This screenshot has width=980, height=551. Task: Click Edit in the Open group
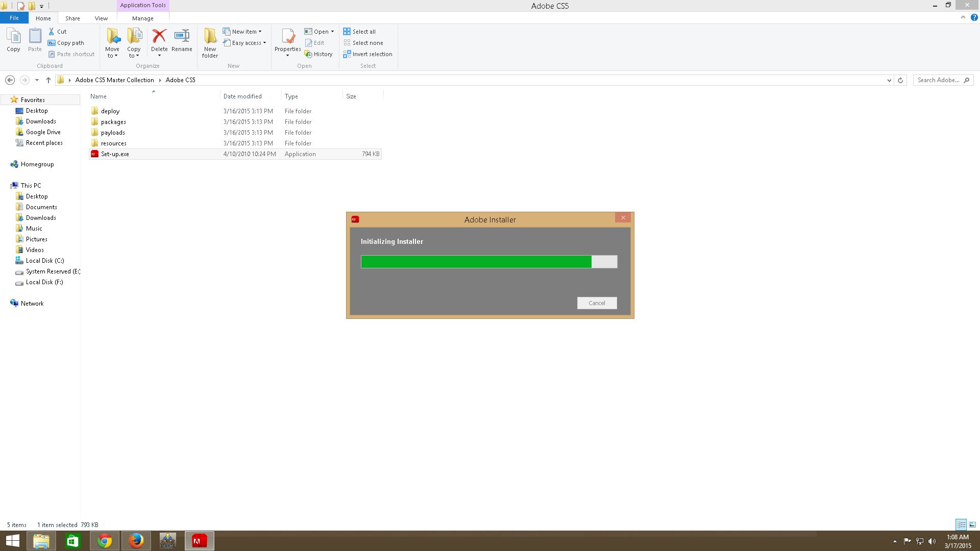point(314,43)
